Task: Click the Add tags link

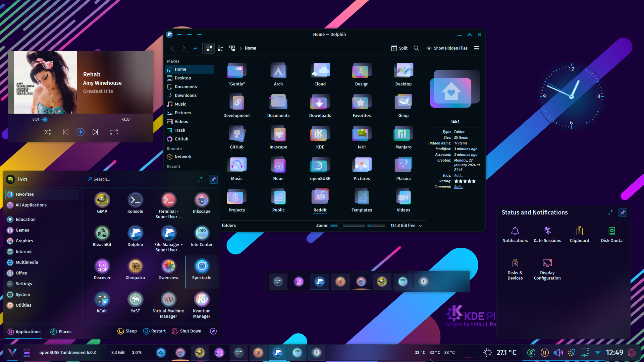Action: coord(459,176)
